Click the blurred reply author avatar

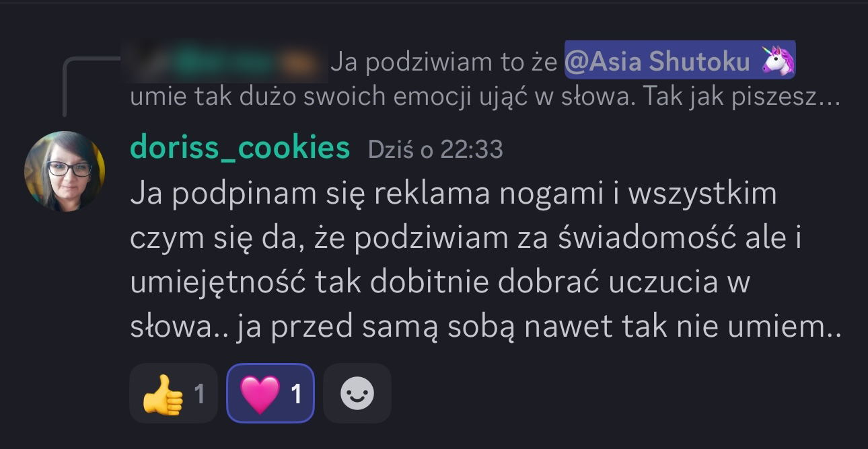pyautogui.click(x=145, y=63)
